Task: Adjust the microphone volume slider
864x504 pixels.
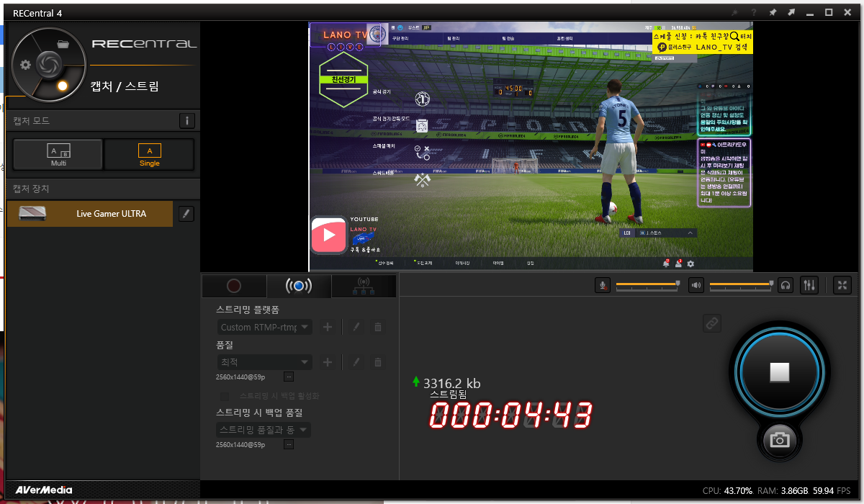Action: 647,285
